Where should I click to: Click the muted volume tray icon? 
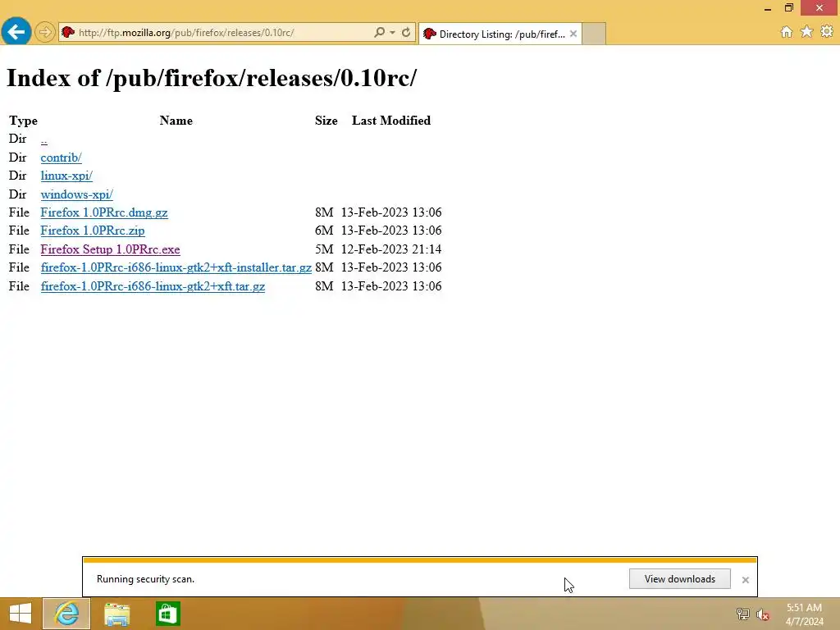tap(763, 614)
